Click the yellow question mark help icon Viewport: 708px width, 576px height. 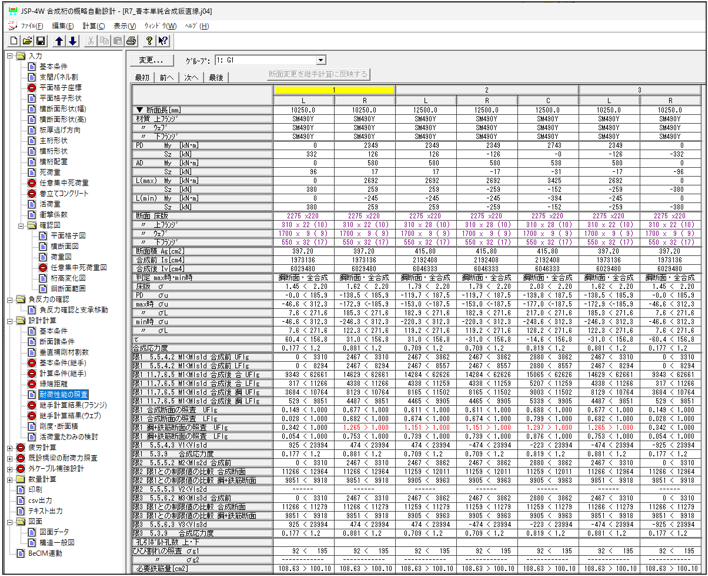point(149,41)
